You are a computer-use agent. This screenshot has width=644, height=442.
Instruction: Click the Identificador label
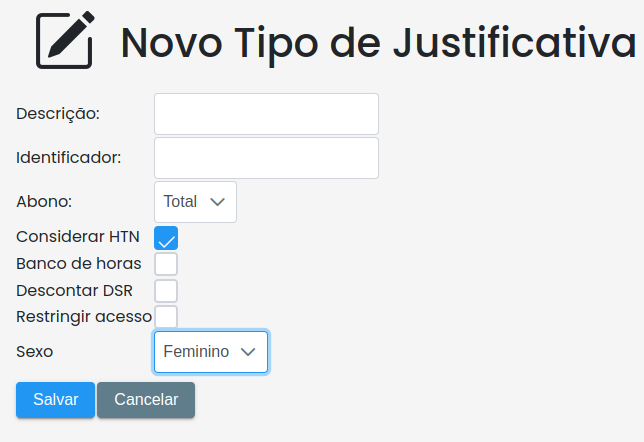click(69, 158)
